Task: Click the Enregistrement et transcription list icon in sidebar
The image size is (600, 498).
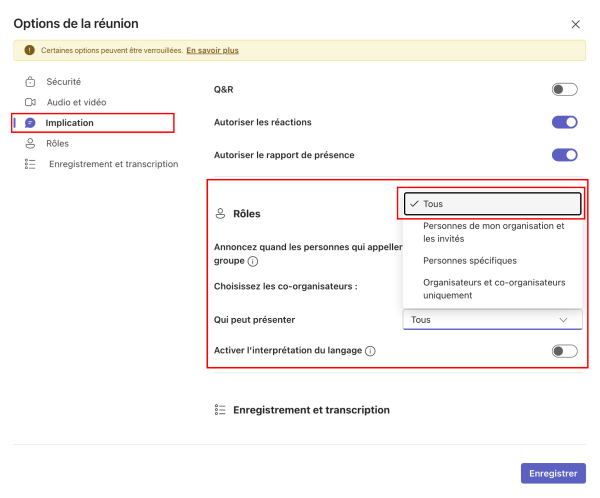Action: pyautogui.click(x=30, y=164)
